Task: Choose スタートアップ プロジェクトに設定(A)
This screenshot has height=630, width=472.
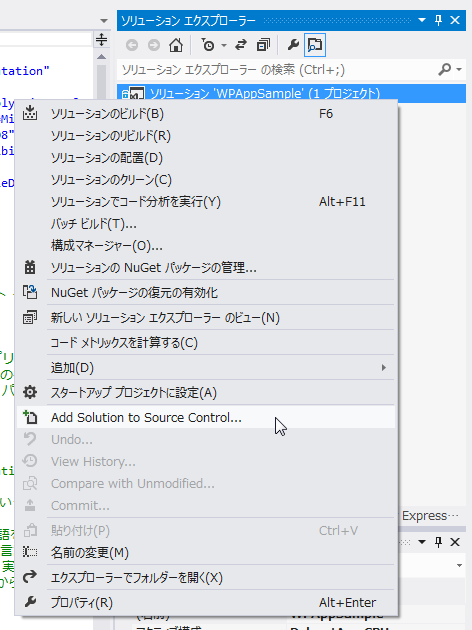Action: 206,393
